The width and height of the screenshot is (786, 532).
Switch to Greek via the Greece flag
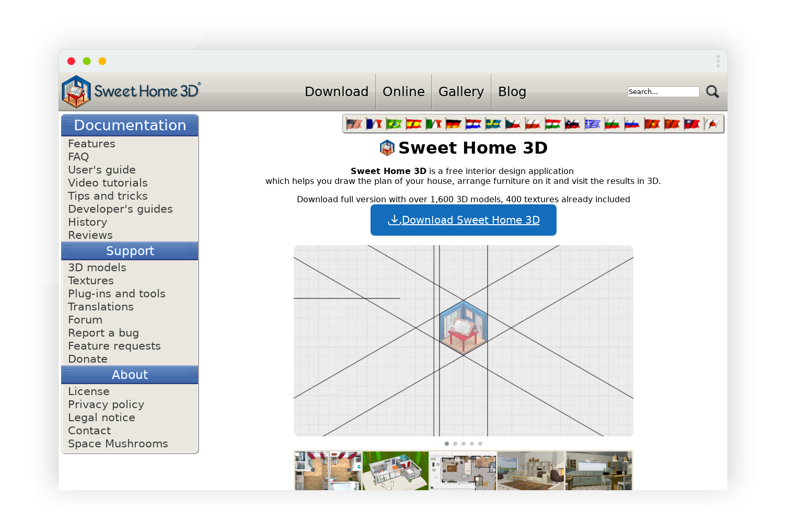pyautogui.click(x=592, y=124)
